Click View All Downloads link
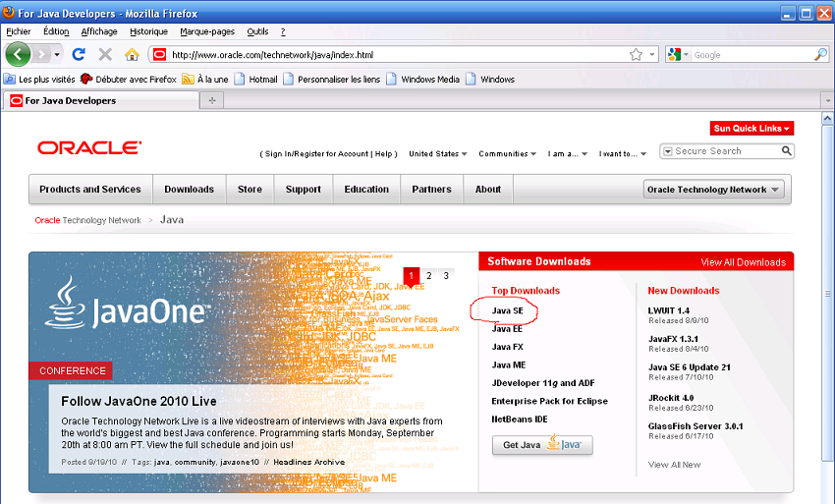This screenshot has width=835, height=504. point(743,262)
